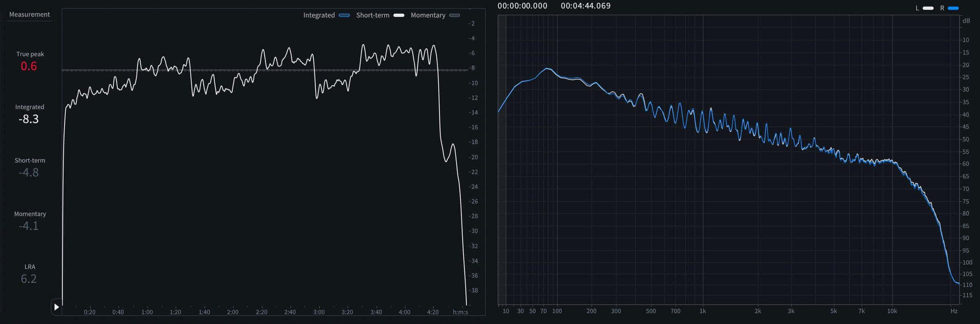
Task: Click the 4:20 mark on the timeline axis
Action: pos(433,312)
